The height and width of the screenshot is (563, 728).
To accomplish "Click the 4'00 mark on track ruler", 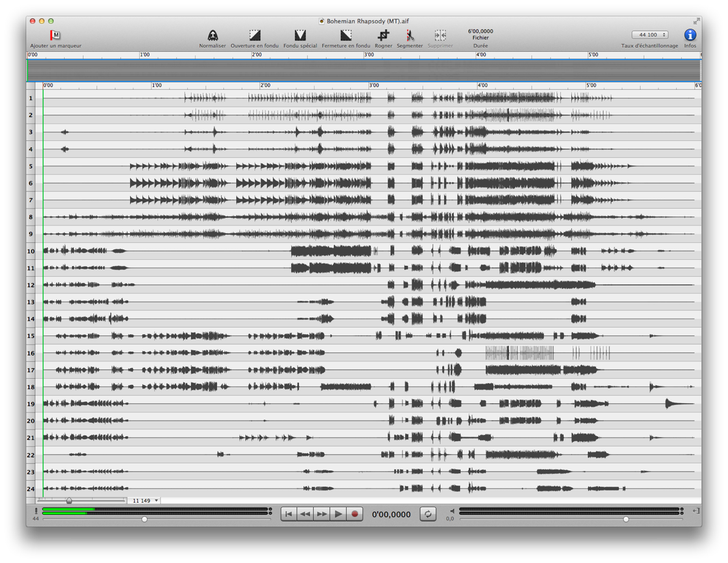I will click(x=483, y=85).
